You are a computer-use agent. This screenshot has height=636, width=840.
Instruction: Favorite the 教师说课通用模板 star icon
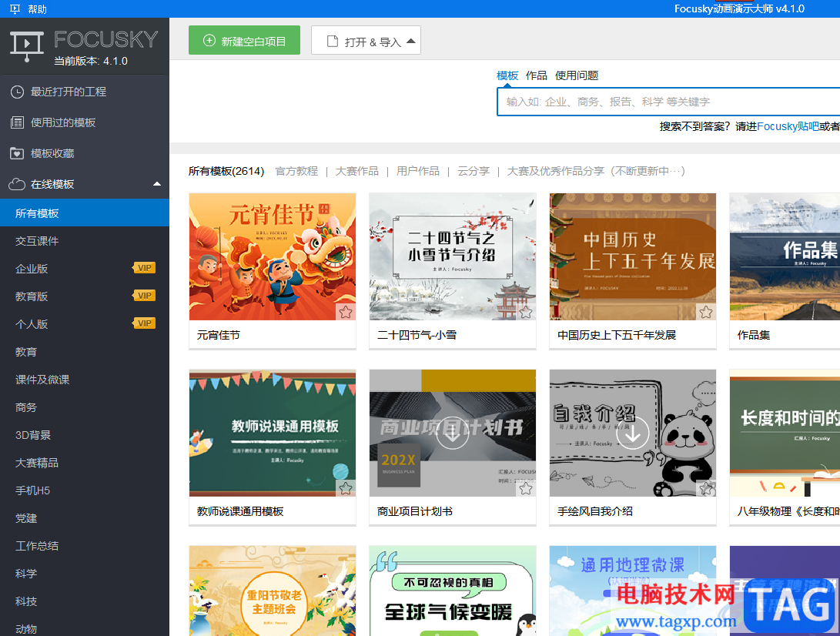pyautogui.click(x=346, y=488)
